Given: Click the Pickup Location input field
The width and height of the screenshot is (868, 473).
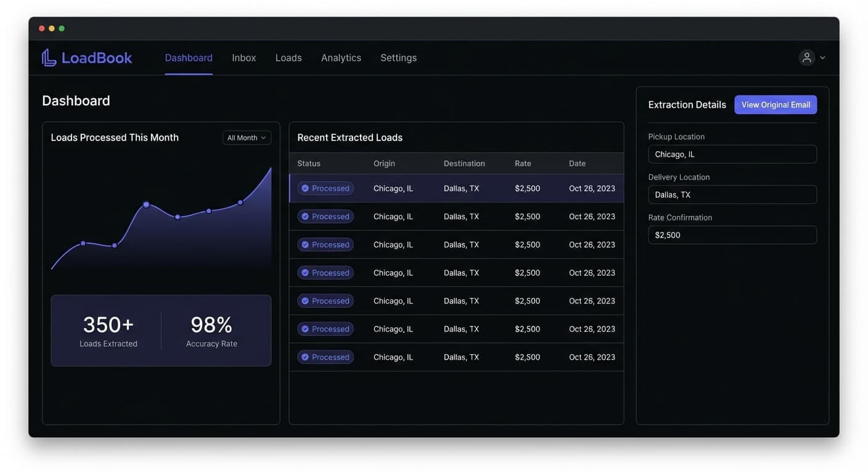Looking at the screenshot, I should click(x=732, y=154).
